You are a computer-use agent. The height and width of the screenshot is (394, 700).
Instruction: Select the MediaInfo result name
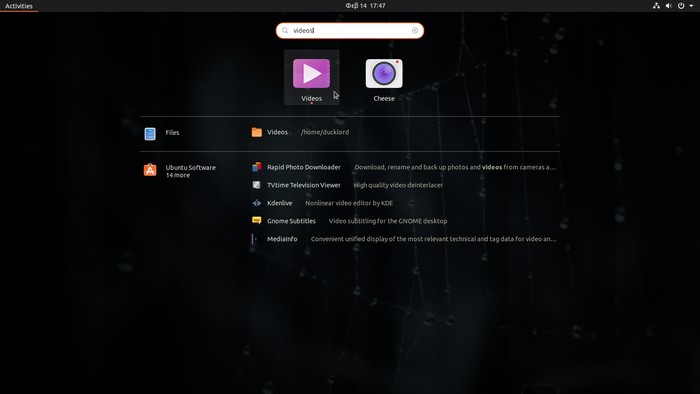282,239
